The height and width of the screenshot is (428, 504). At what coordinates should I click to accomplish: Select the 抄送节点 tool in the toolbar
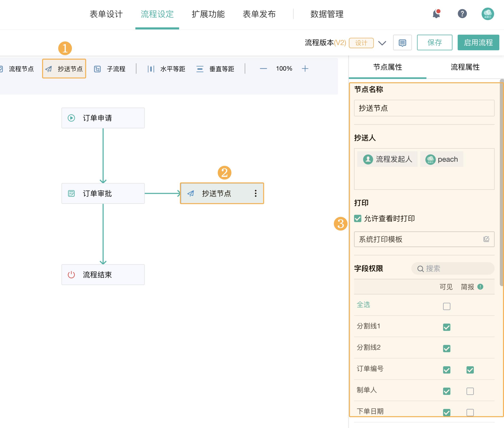pyautogui.click(x=64, y=69)
